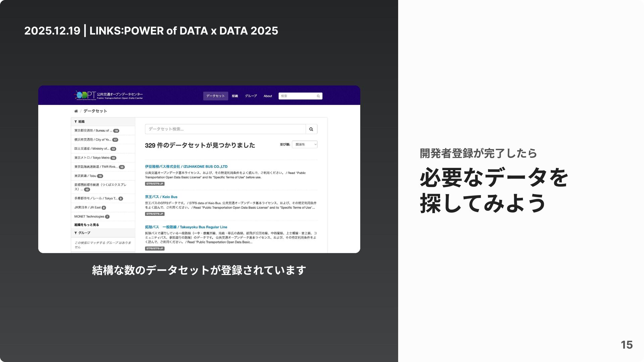This screenshot has height=362, width=644.
Task: Select the データセット navigation tab
Action: click(215, 96)
